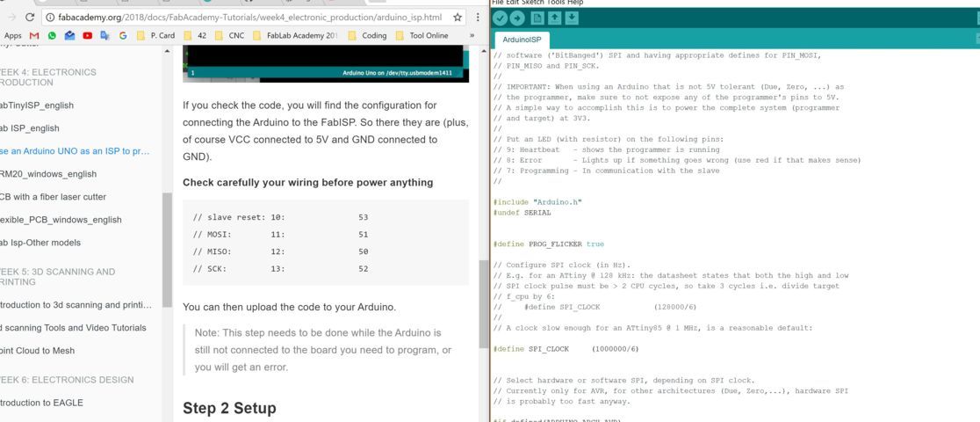Click the sidebar scrollbar up arrow
The height and width of the screenshot is (422, 980).
[x=167, y=50]
